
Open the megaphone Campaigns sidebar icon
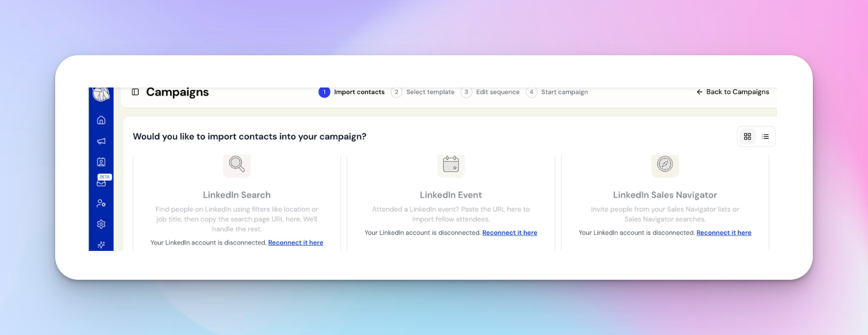pos(101,141)
